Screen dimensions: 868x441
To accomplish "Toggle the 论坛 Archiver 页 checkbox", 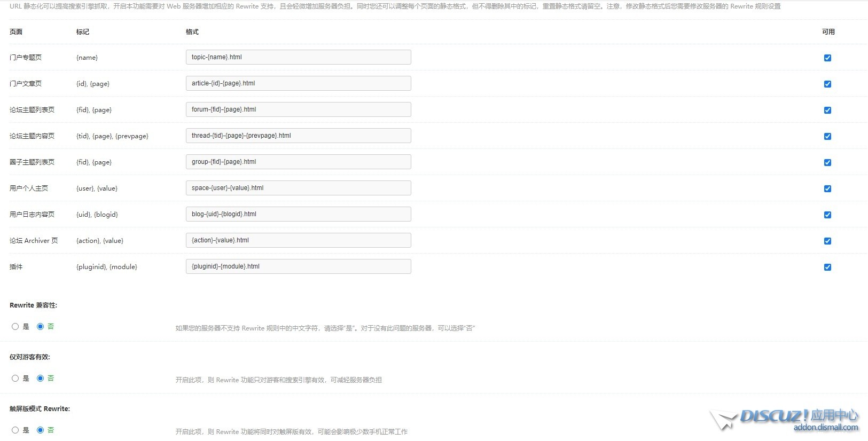I will (827, 241).
